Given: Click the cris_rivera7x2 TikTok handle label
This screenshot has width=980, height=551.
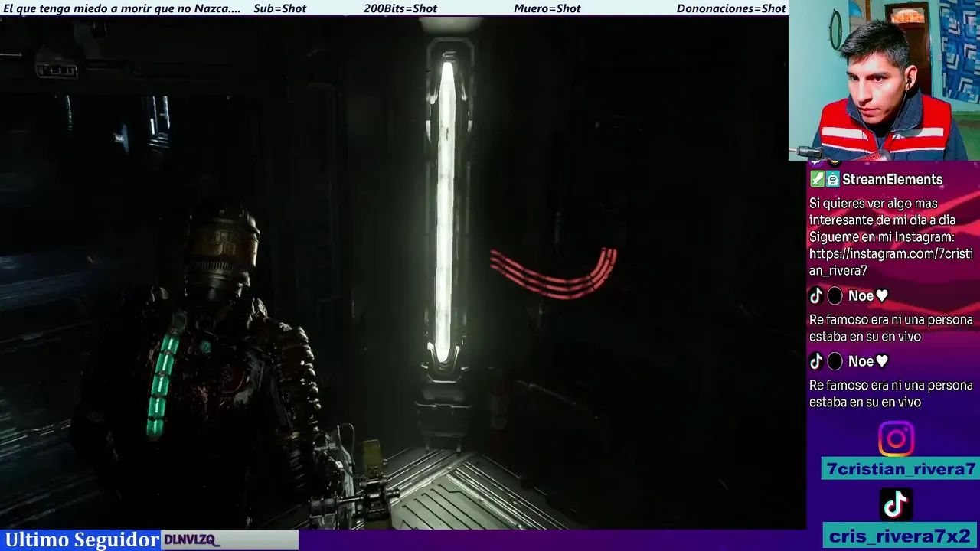Looking at the screenshot, I should point(901,535).
